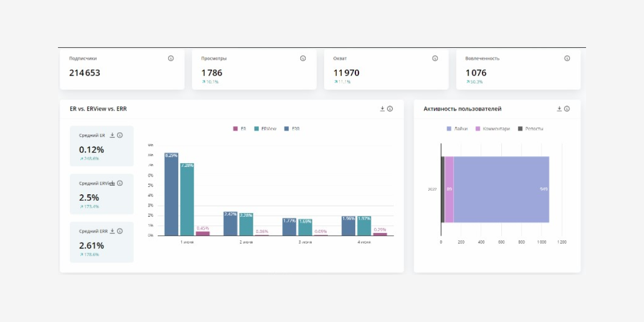Viewport: 644px width, 322px height.
Task: Click info icon on Охват card
Action: pyautogui.click(x=435, y=58)
